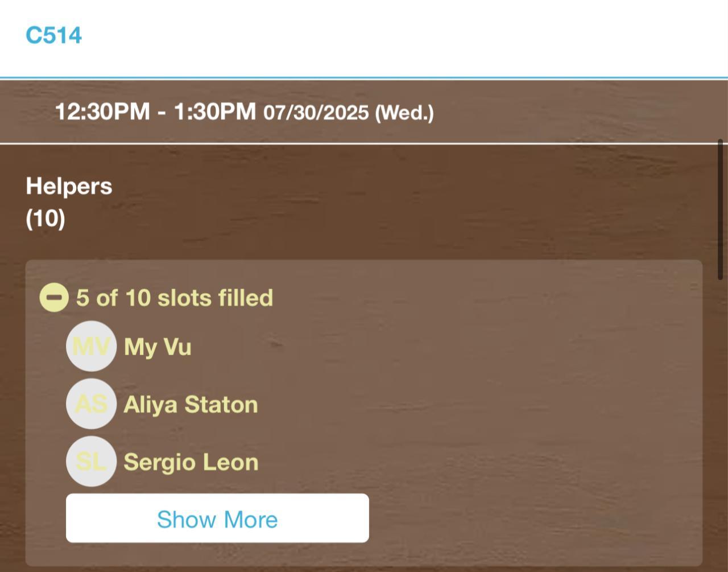Click the (10) helpers count label
The image size is (728, 572).
pos(45,219)
